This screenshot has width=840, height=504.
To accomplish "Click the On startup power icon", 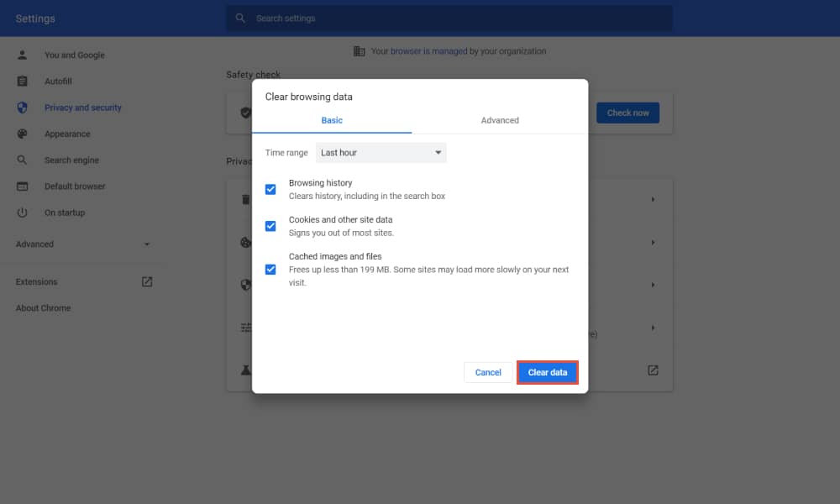I will point(22,212).
